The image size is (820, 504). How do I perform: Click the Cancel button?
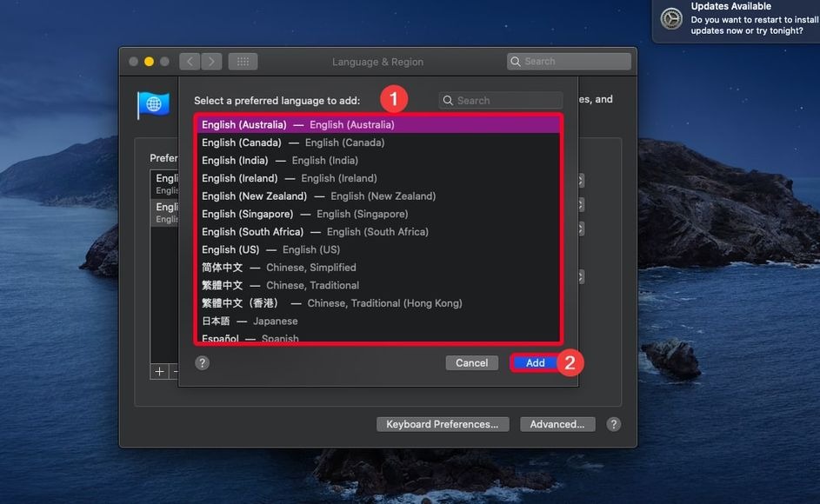click(x=471, y=362)
